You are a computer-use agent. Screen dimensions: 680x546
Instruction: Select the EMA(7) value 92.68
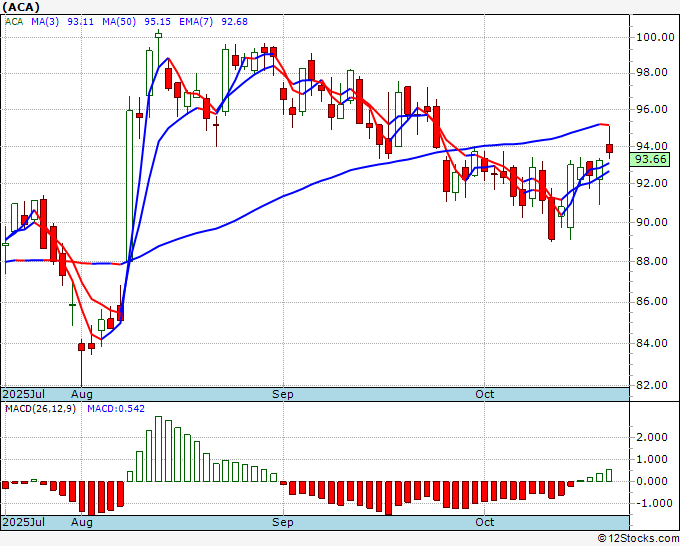[235, 22]
